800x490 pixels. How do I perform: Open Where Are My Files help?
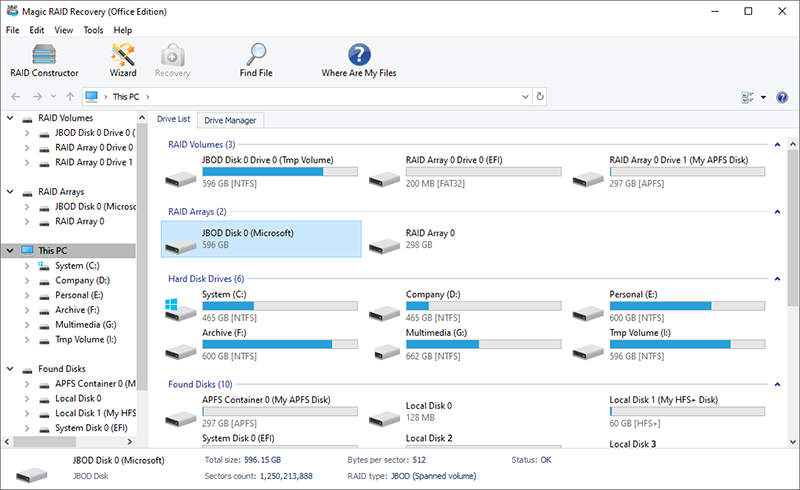tap(359, 60)
